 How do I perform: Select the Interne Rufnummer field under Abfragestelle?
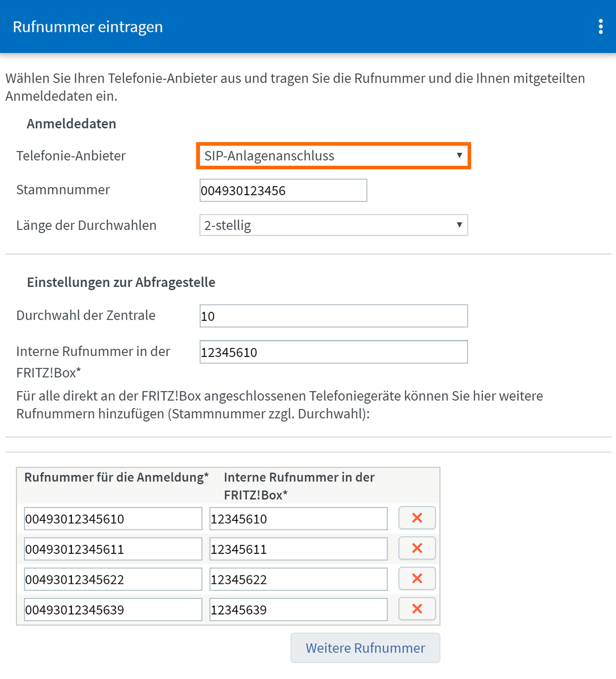pos(333,352)
